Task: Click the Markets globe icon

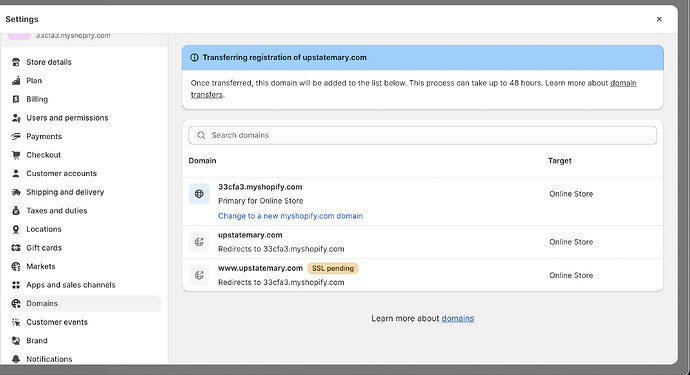Action: pos(16,266)
